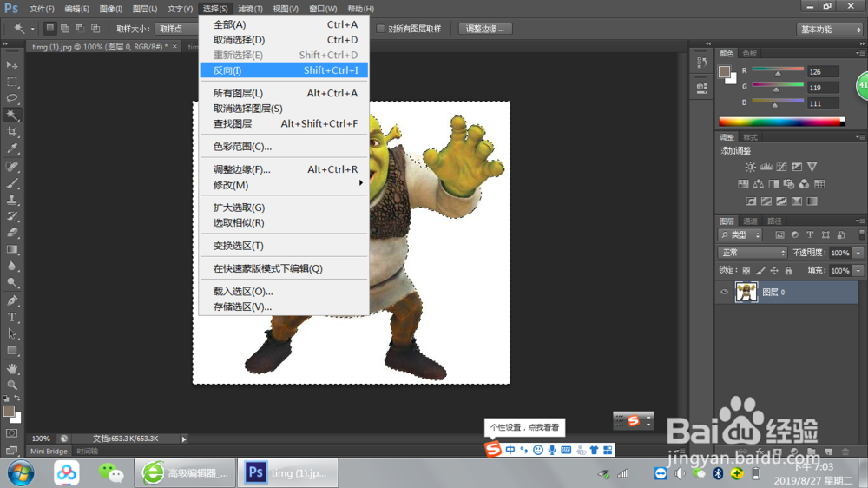This screenshot has width=868, height=488.
Task: Open the Mini Bridge panel
Action: (x=49, y=452)
